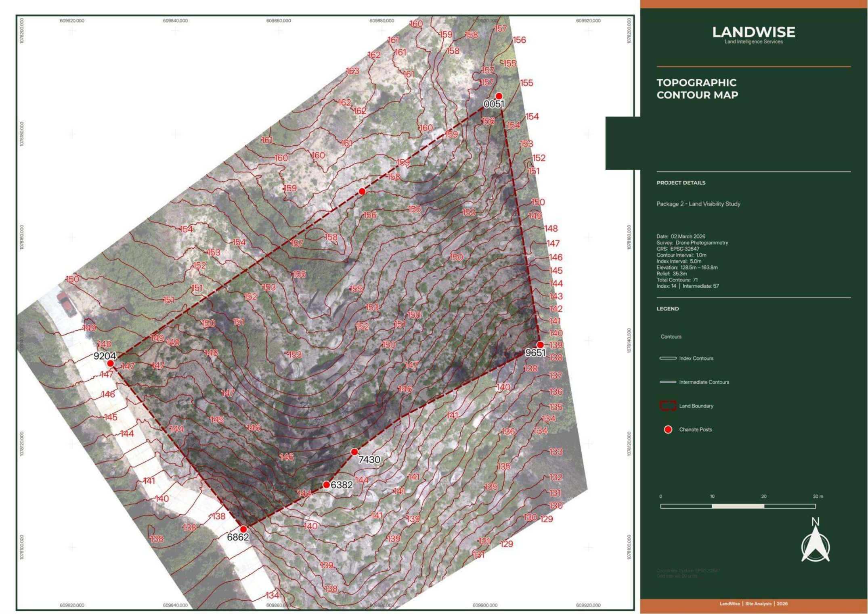This screenshot has height=614, width=868.
Task: Click the Chanote post marker labeled 9204
Action: tap(110, 363)
